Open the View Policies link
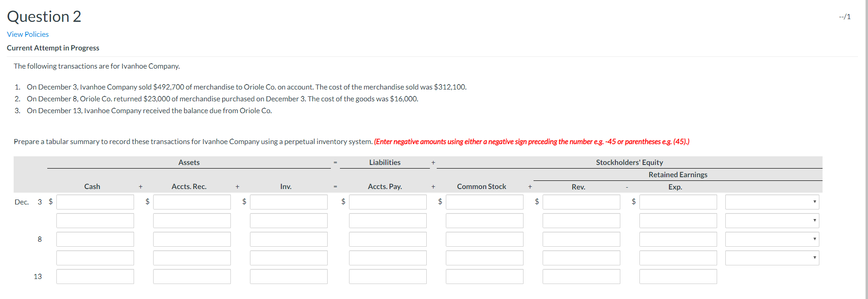 28,34
